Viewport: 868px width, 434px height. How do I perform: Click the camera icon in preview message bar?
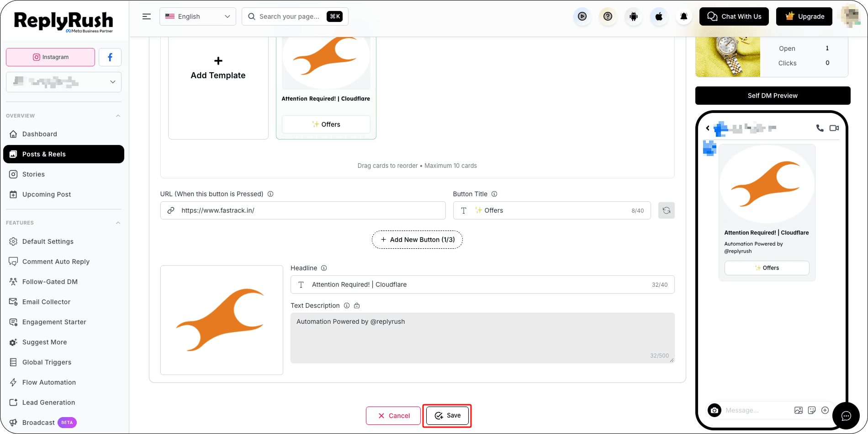pos(715,410)
